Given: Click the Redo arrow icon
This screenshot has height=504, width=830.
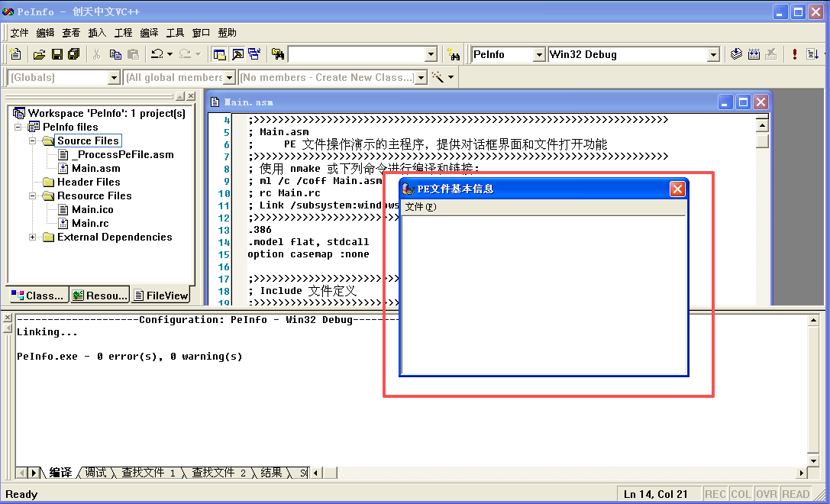Looking at the screenshot, I should [185, 54].
